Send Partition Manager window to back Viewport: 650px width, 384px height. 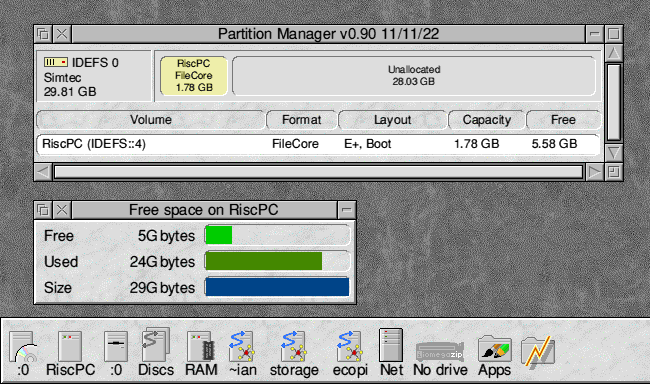pos(43,34)
